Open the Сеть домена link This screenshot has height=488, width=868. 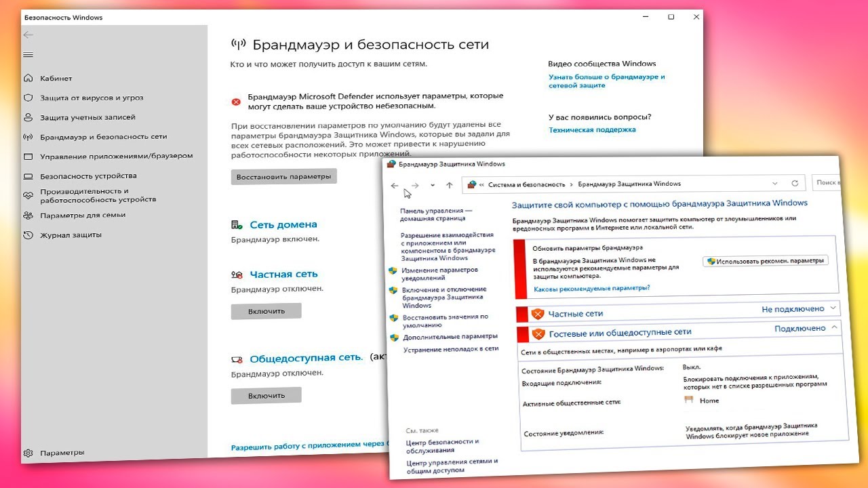click(283, 224)
